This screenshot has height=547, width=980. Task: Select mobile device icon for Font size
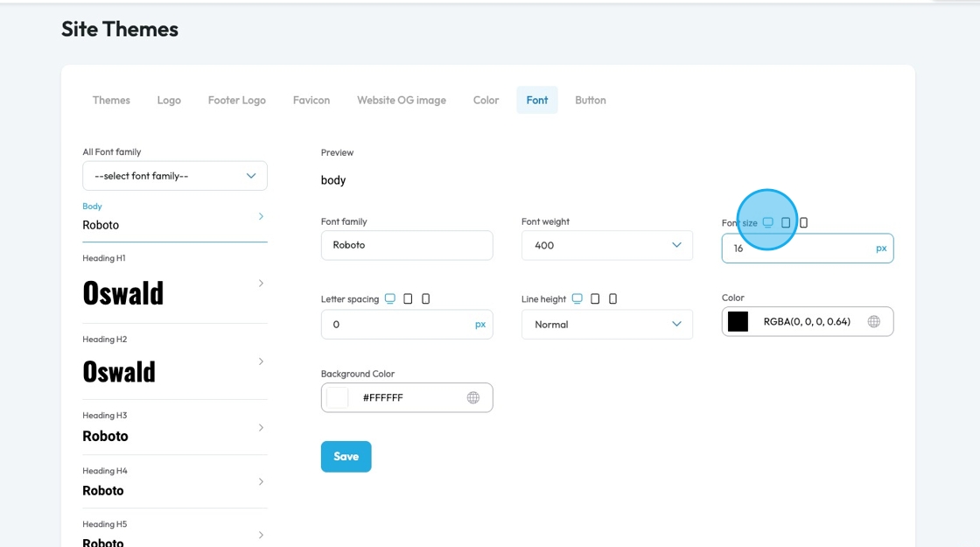(804, 222)
